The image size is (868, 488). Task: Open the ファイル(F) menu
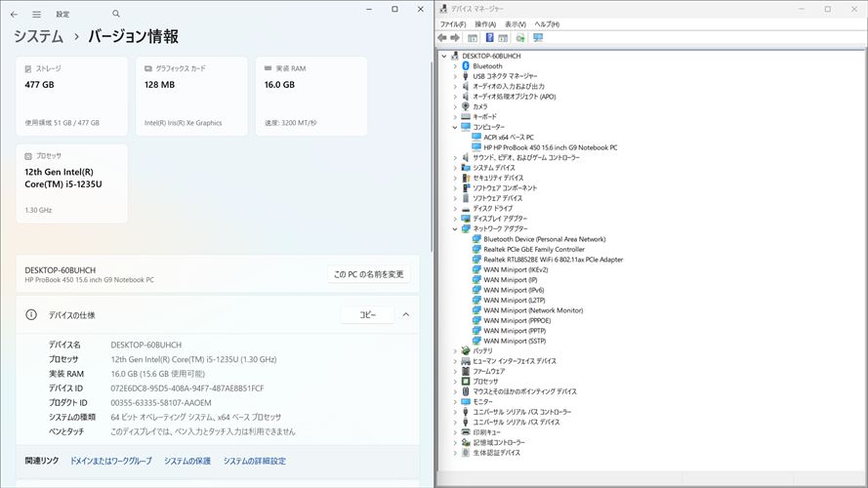pos(453,24)
